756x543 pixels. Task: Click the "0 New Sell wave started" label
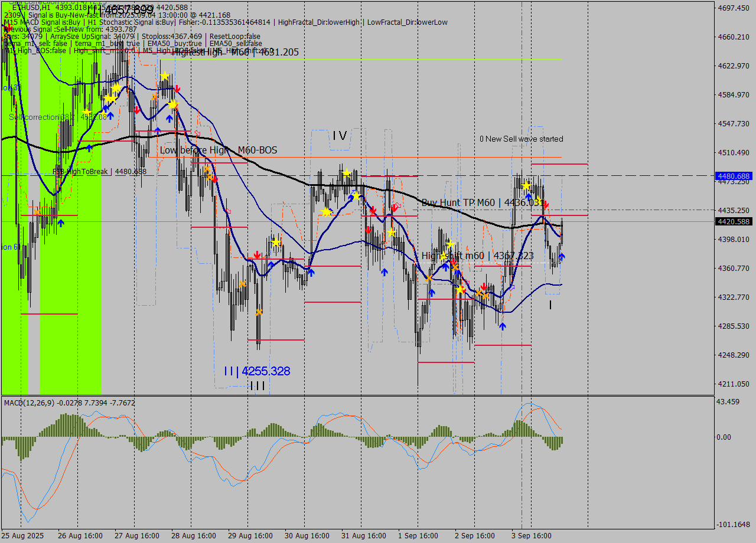point(522,139)
